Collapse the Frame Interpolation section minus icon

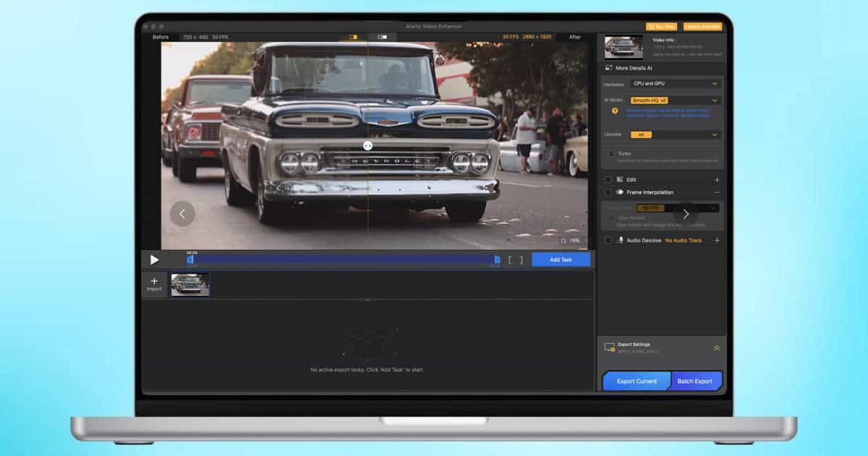tap(717, 193)
